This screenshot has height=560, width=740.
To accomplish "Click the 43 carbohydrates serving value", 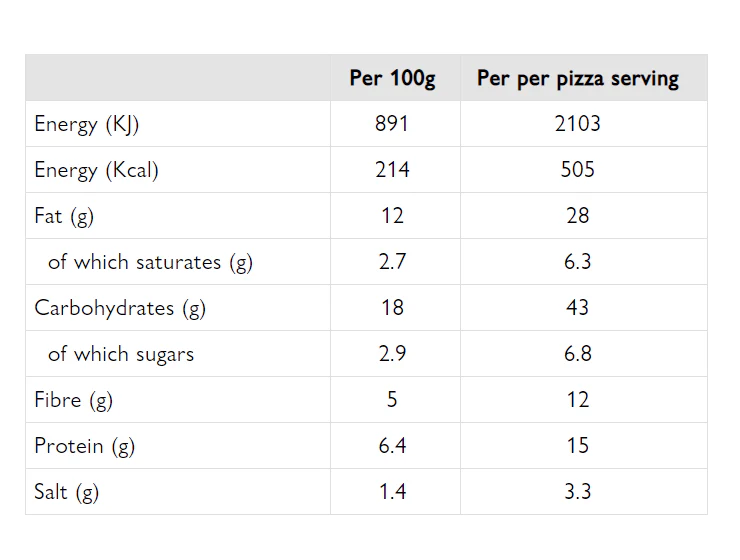I will 578,308.
